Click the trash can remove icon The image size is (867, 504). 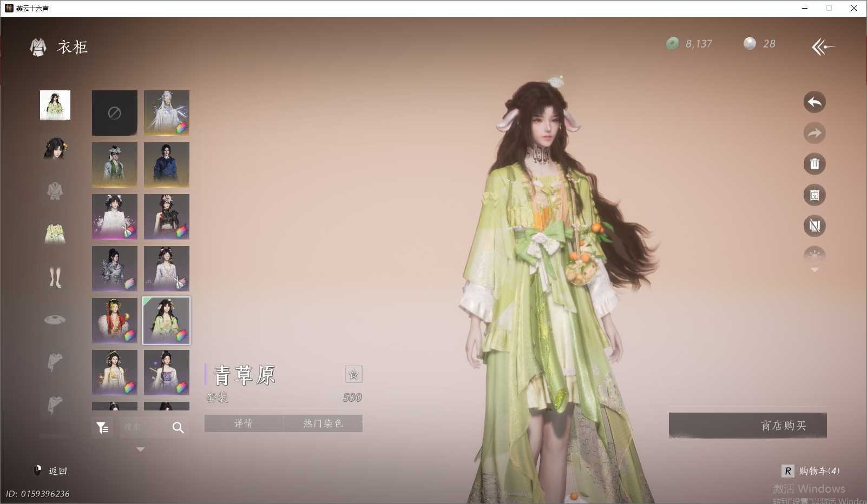coord(815,164)
